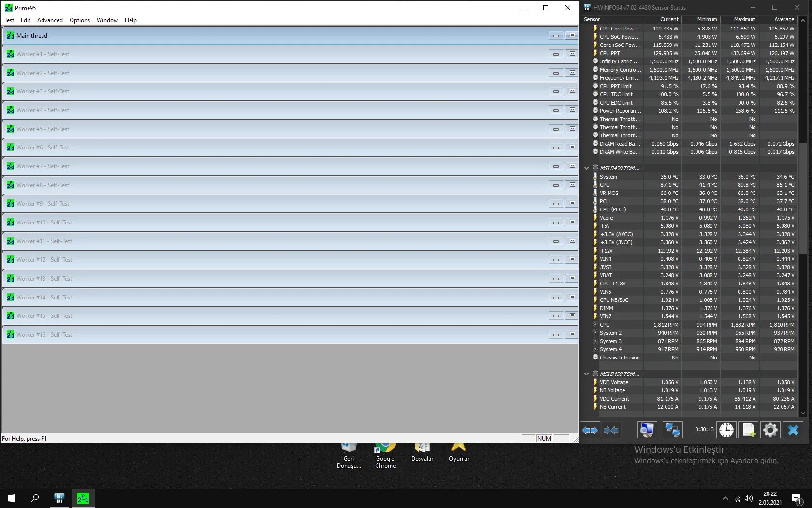Click the HWiNFO scrollbar up arrow
Screen dimensions: 812x508
click(803, 20)
